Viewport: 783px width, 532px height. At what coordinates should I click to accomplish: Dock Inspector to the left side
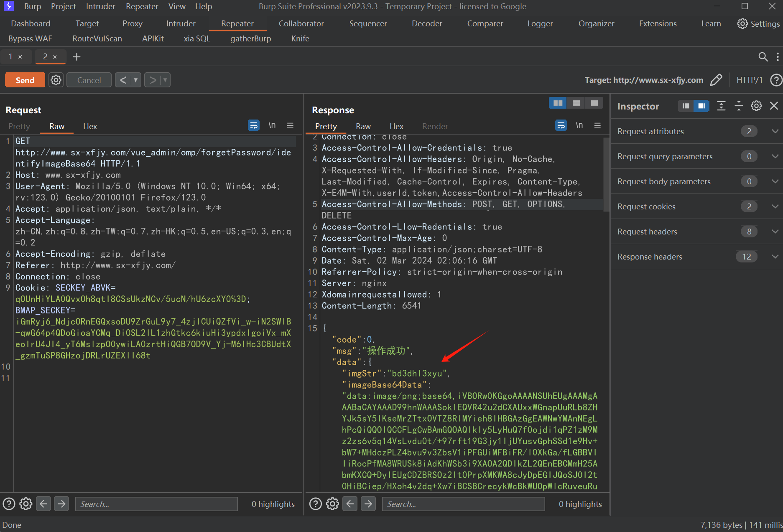[x=686, y=106]
